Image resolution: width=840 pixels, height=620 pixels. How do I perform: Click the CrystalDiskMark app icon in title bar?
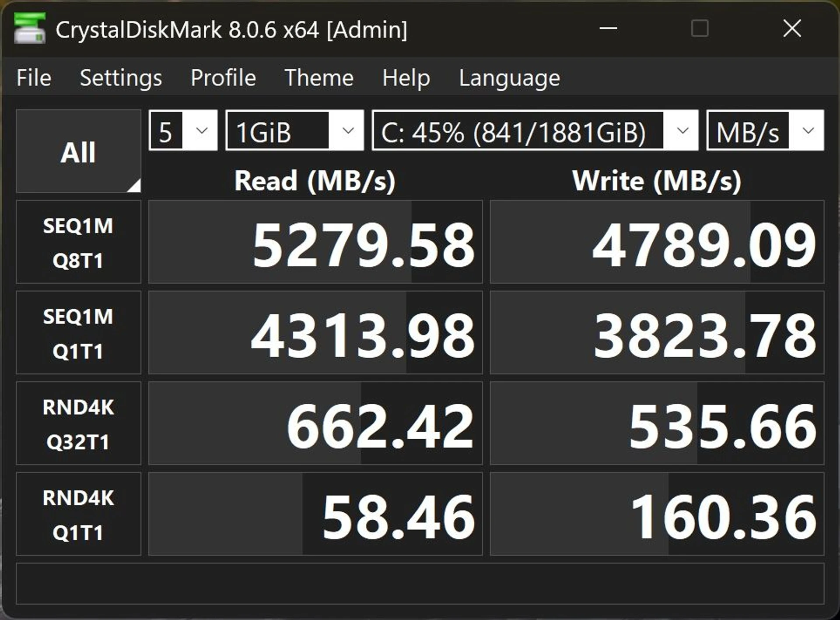point(29,29)
